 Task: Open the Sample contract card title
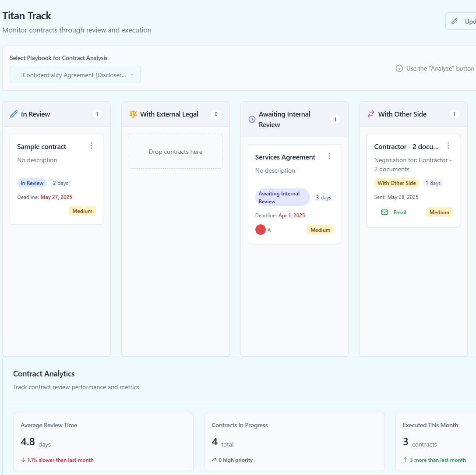click(42, 147)
